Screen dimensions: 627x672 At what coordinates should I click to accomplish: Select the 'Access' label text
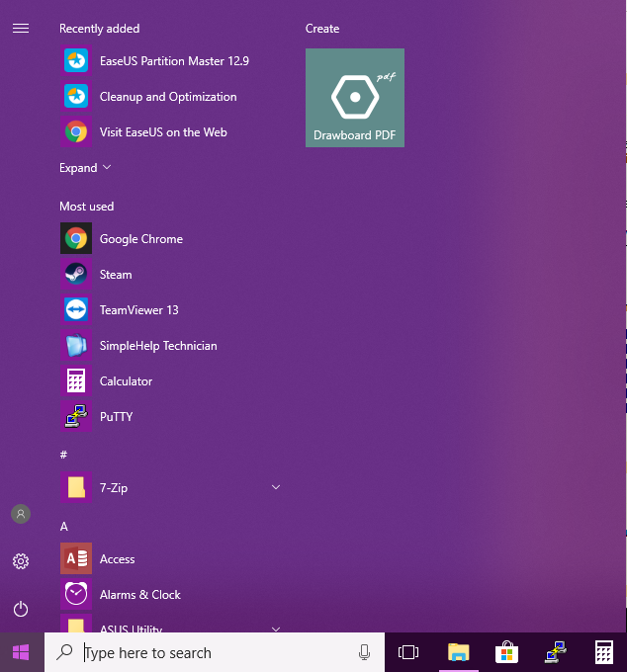coord(117,559)
